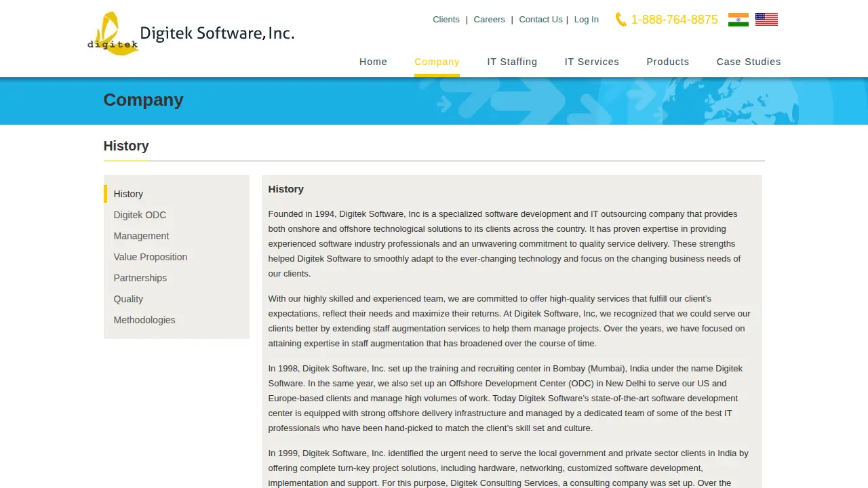868x488 pixels.
Task: Open the Products menu
Action: coord(668,62)
